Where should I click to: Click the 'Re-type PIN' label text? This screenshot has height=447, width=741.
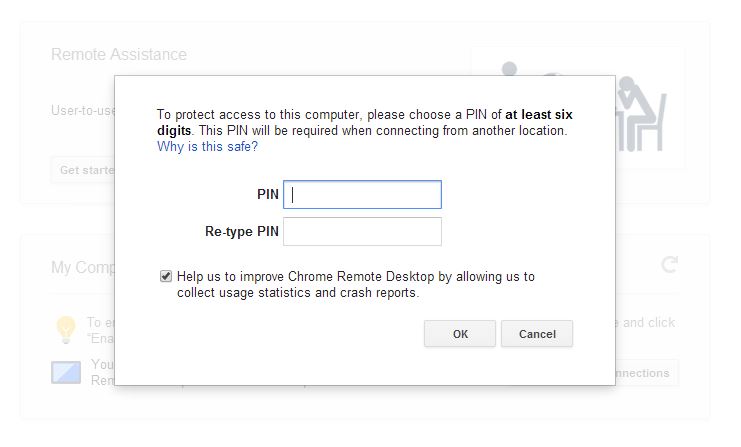coord(241,232)
